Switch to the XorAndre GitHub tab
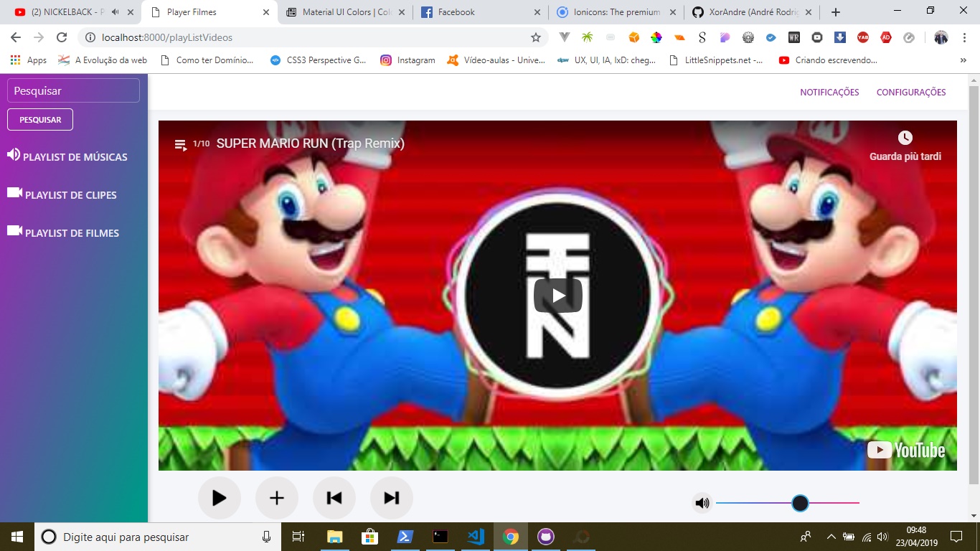The image size is (980, 551). point(752,12)
